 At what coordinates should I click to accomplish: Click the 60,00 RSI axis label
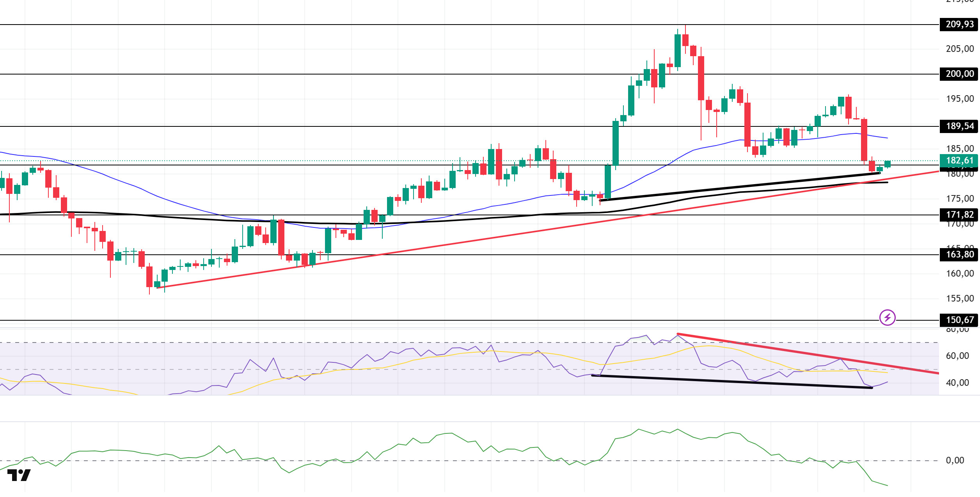957,356
